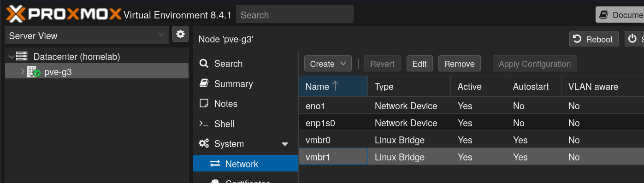Select the vmbr0 row

471,140
